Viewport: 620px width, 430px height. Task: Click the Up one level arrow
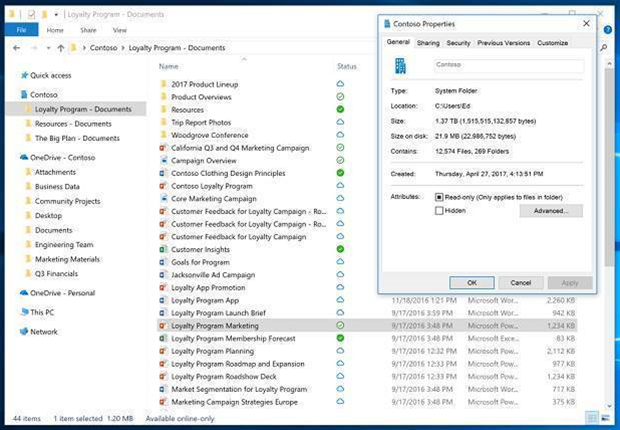pyautogui.click(x=60, y=48)
